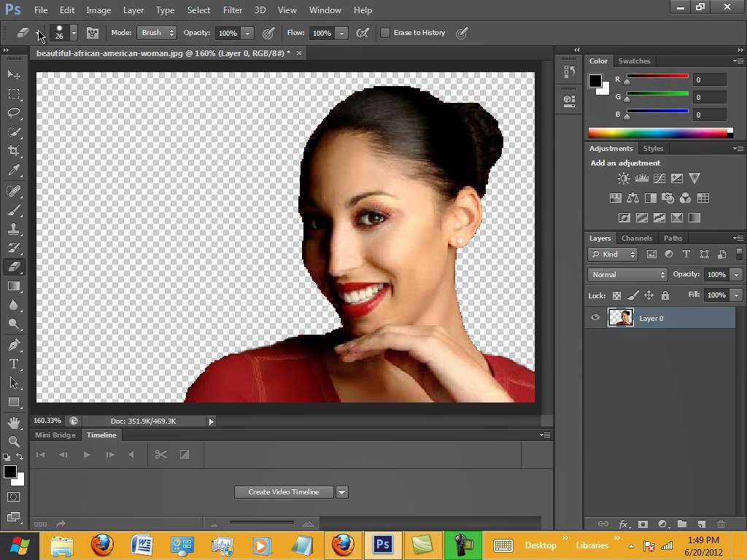
Task: Toggle tablet pressure for size
Action: pos(462,33)
